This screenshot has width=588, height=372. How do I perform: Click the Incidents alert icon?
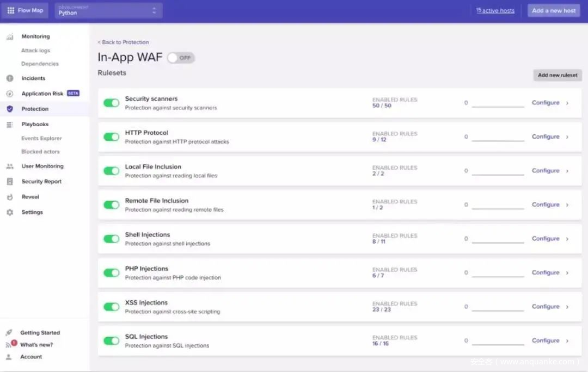coord(10,78)
